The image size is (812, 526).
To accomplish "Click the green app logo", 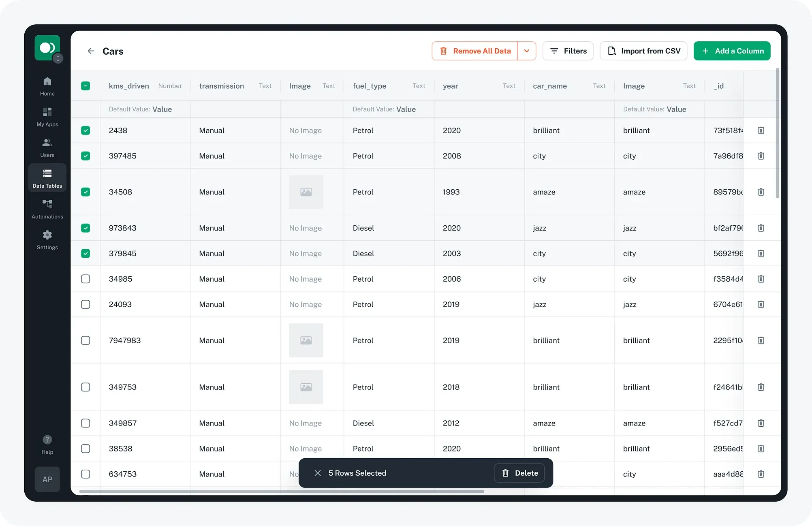I will (x=47, y=47).
